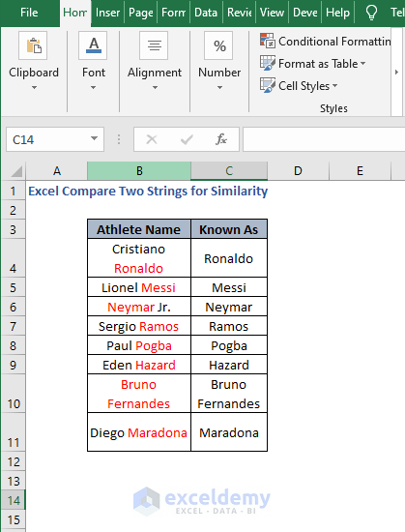Viewport: 405px width, 532px height.
Task: Click the Cancel X in formula bar
Action: (152, 139)
